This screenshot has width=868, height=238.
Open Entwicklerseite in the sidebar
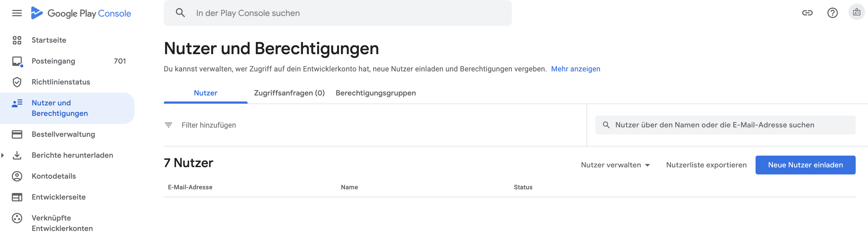click(x=67, y=197)
